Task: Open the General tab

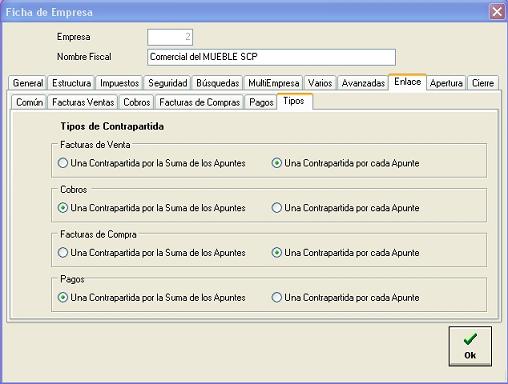Action: [x=28, y=83]
